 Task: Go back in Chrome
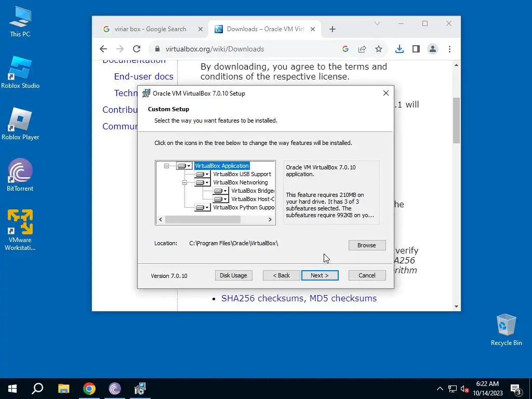103,49
